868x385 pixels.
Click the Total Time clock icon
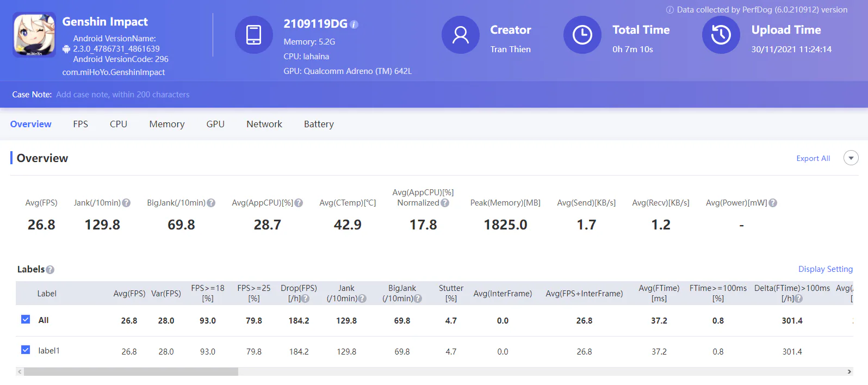pos(582,35)
